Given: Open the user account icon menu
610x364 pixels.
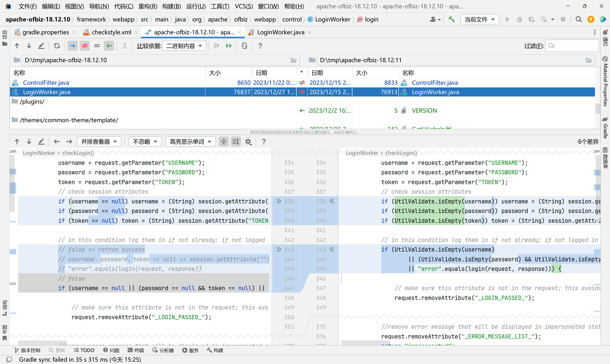Looking at the screenshot, I should click(x=435, y=19).
